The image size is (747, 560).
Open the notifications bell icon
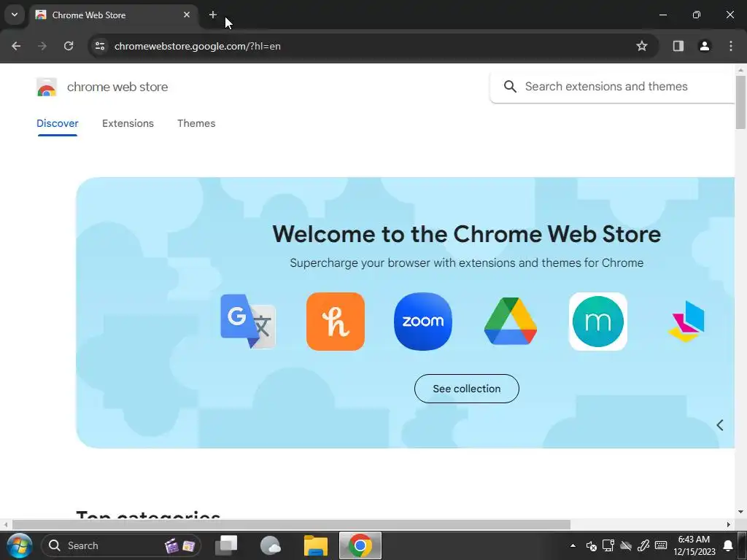click(x=728, y=545)
